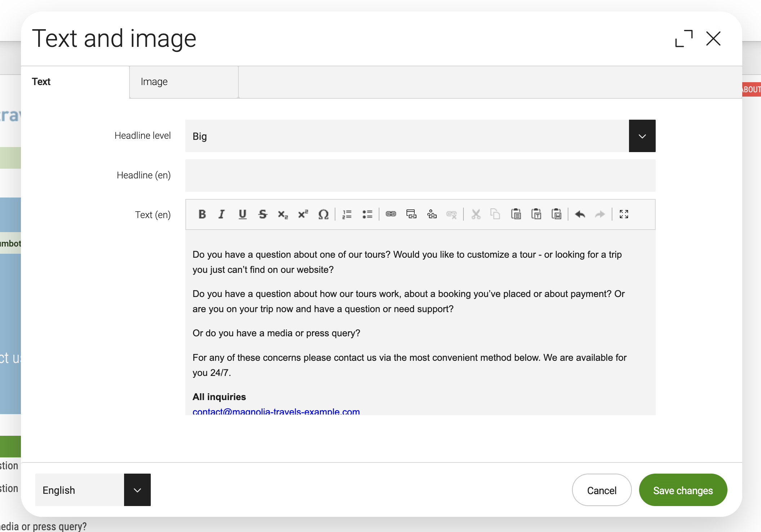Click the Undo icon

tap(580, 215)
